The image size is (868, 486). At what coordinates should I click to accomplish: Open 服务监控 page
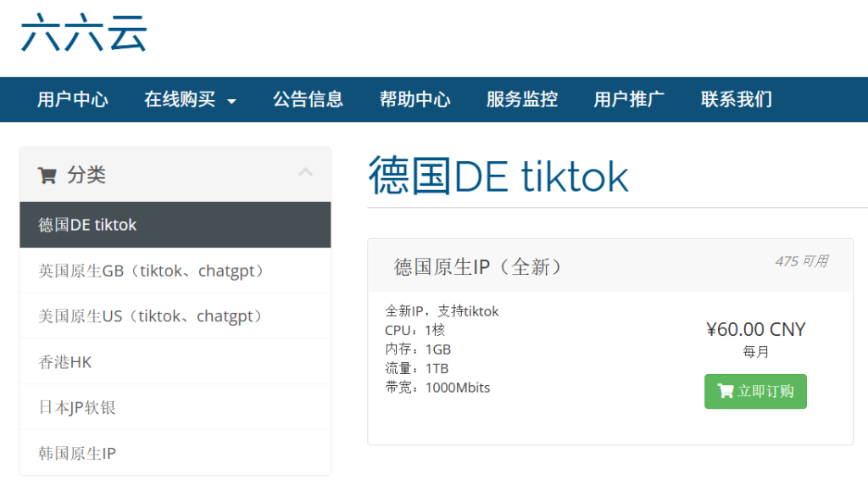click(522, 99)
